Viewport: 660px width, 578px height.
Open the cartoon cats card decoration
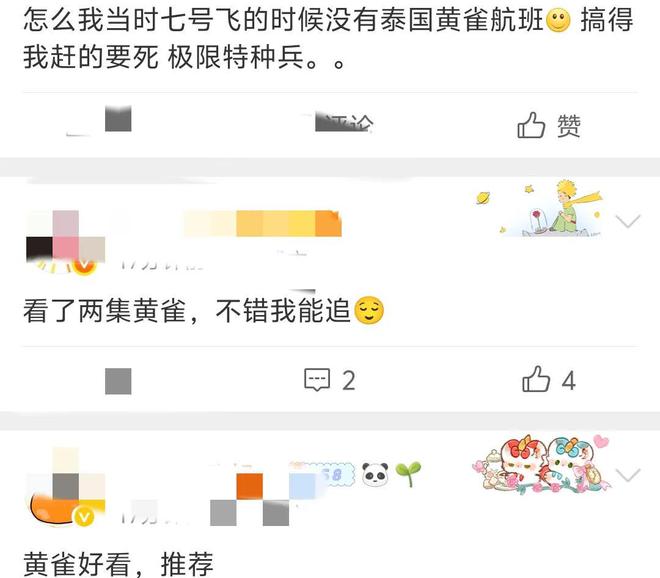542,464
